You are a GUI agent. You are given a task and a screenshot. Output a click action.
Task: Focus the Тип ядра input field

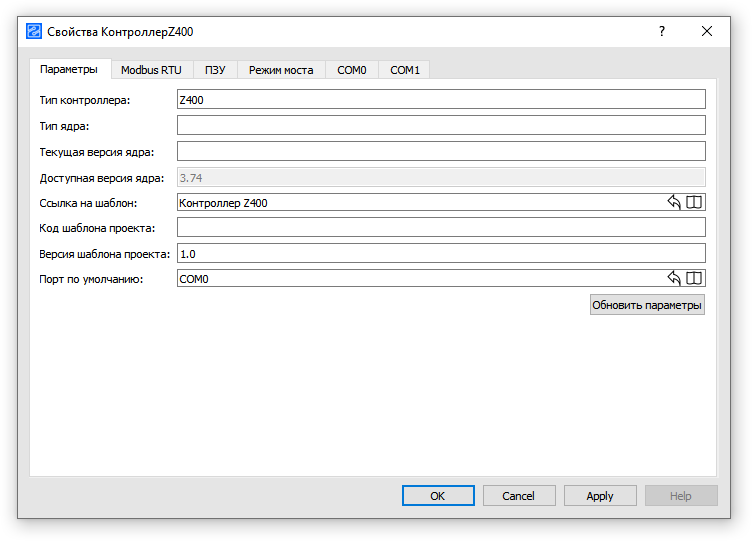click(441, 125)
